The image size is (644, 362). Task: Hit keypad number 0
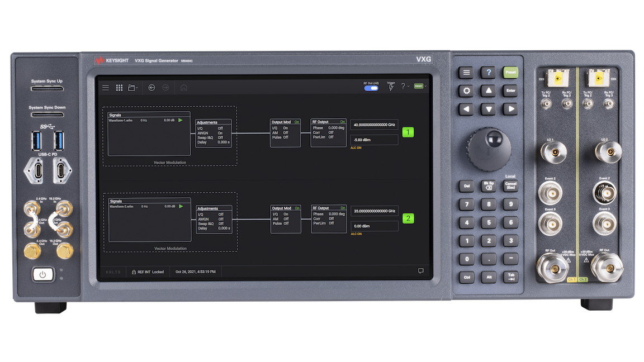click(x=467, y=259)
